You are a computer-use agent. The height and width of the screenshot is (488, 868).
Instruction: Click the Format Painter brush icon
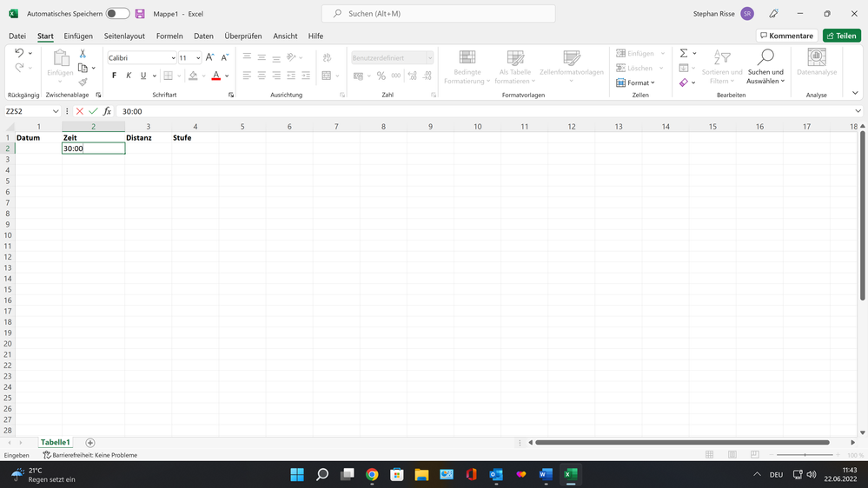83,82
